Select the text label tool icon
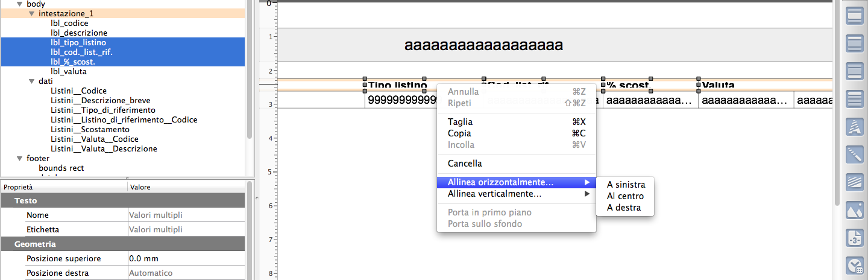868x280 pixels. (855, 127)
